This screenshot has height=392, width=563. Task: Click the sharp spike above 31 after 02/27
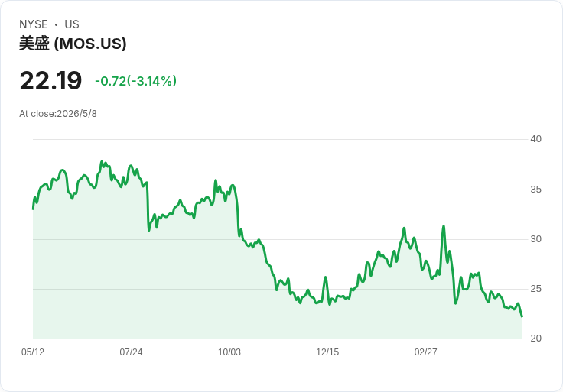[x=444, y=226]
